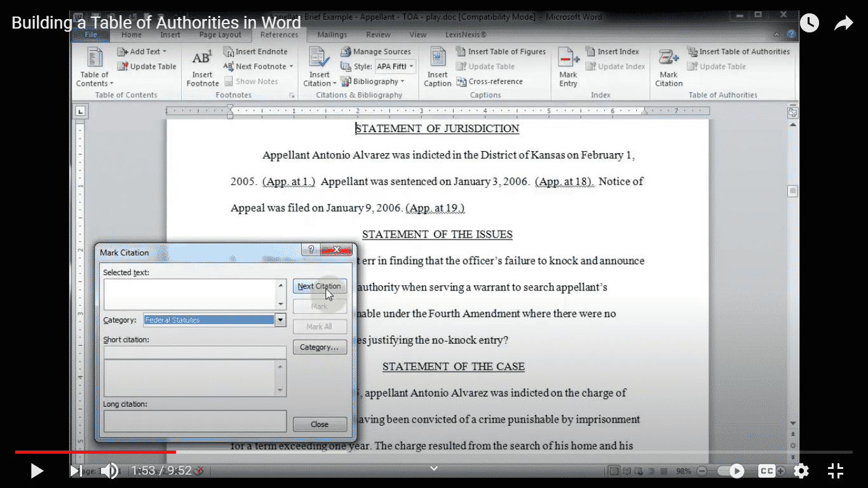Click the Word Help question mark icon
868x488 pixels.
[x=791, y=35]
